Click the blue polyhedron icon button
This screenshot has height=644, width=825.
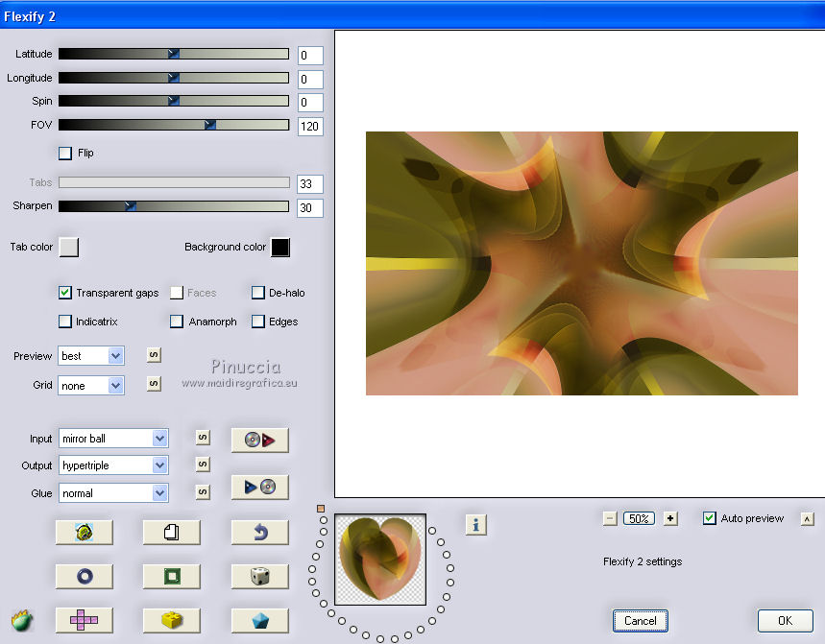(x=260, y=620)
